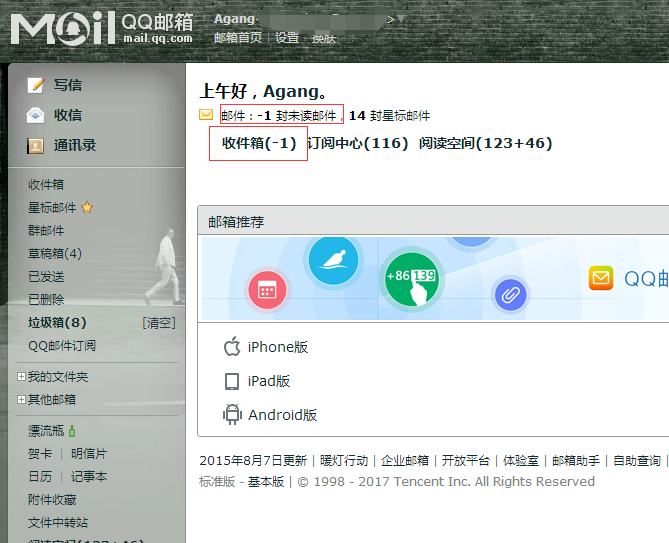
Task: Expand the 我的文件夹 tree node
Action: tap(21, 377)
